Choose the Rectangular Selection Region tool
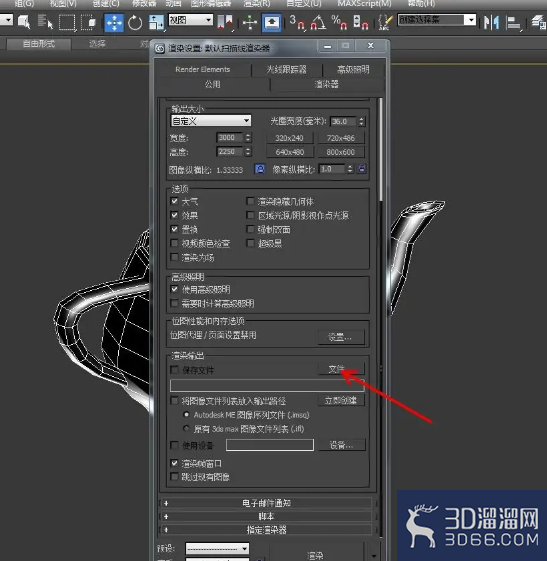 pos(67,22)
